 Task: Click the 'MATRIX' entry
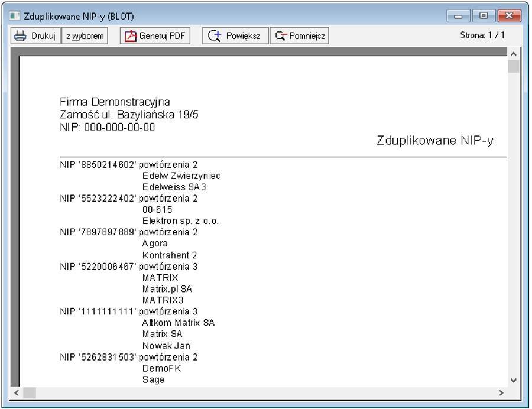(160, 277)
